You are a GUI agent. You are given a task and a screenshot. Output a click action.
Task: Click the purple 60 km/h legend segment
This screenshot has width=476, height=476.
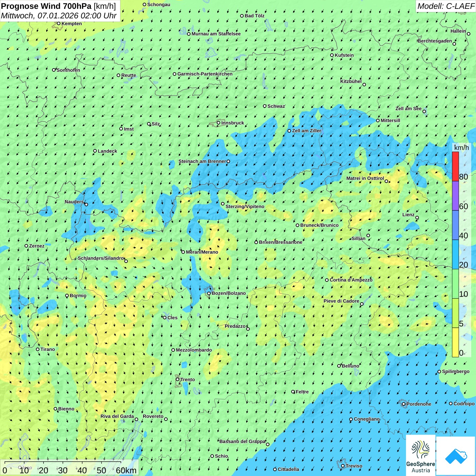pos(455,196)
